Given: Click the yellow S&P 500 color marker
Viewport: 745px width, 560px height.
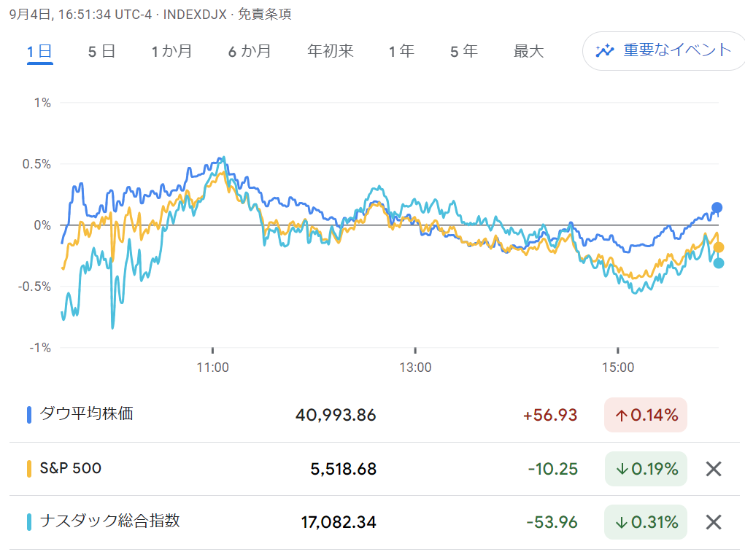Looking at the screenshot, I should coord(29,468).
